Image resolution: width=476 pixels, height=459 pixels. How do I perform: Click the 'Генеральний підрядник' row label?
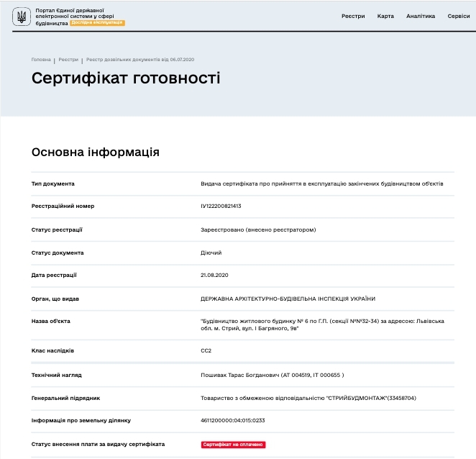[65, 398]
